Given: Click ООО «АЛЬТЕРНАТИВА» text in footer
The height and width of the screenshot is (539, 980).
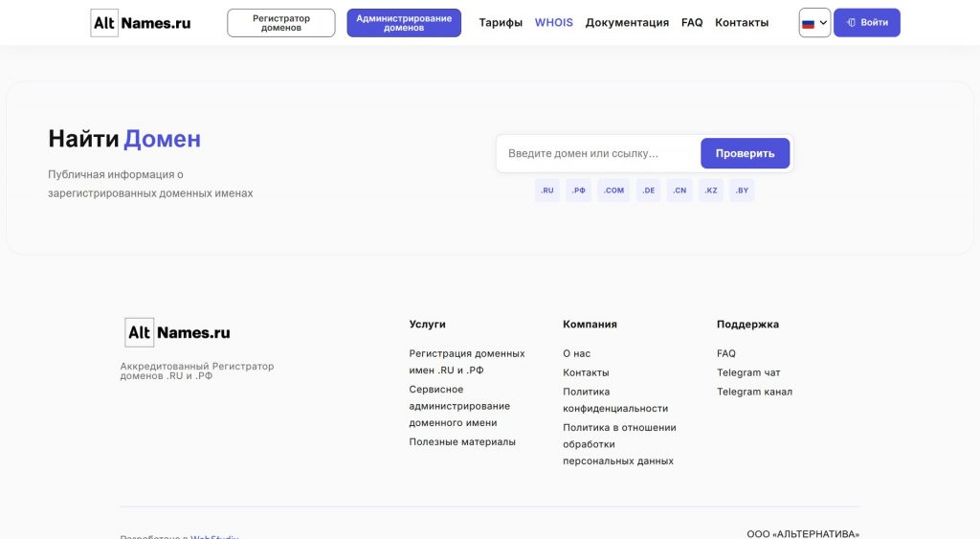Looking at the screenshot, I should (803, 534).
